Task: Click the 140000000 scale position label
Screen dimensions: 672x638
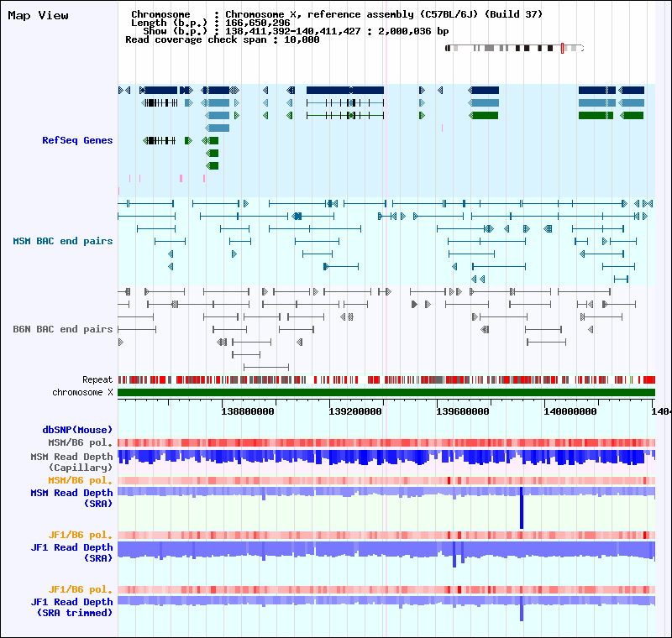Action: coord(570,411)
